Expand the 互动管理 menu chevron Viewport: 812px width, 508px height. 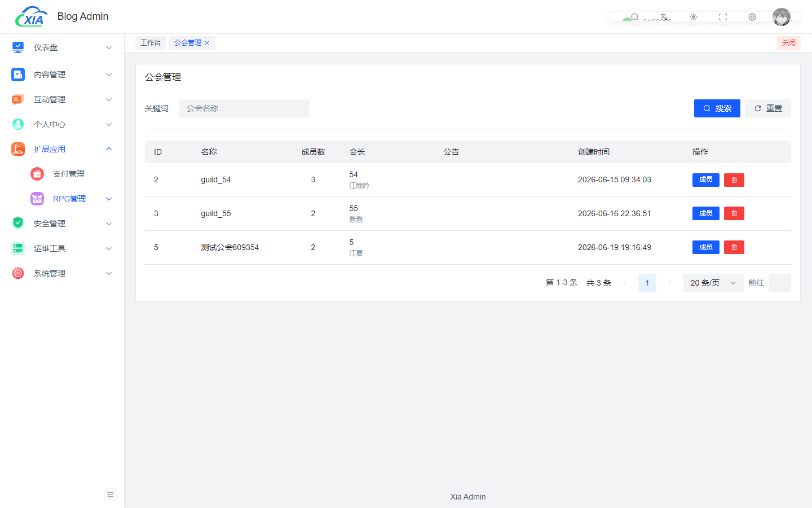pos(109,99)
